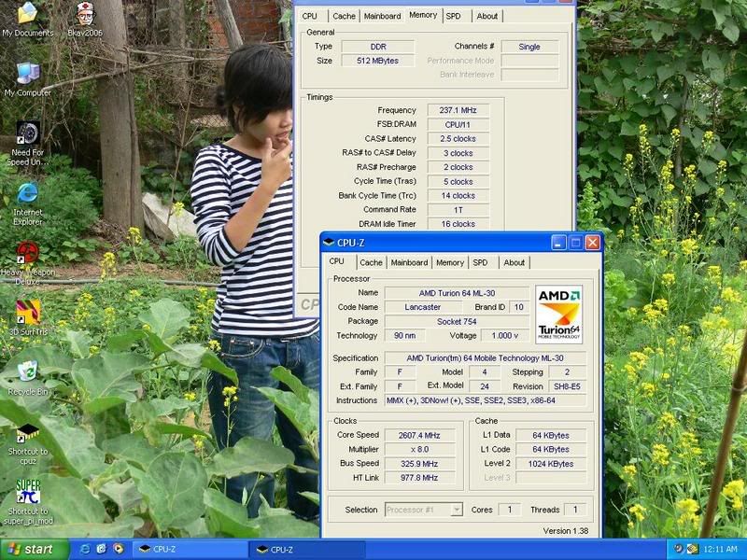Expand the Selection Processor #1 dropdown
The height and width of the screenshot is (560, 747).
click(457, 510)
